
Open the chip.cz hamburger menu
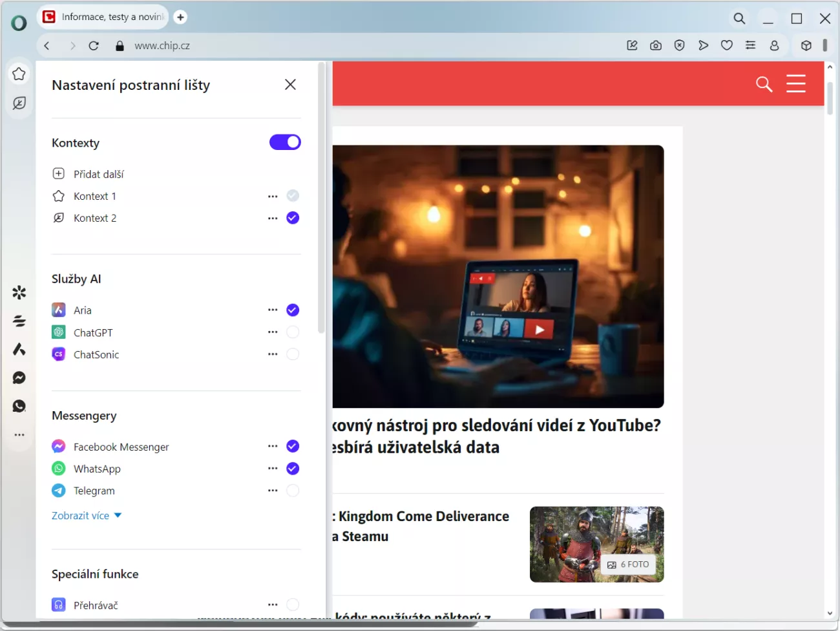coord(795,84)
